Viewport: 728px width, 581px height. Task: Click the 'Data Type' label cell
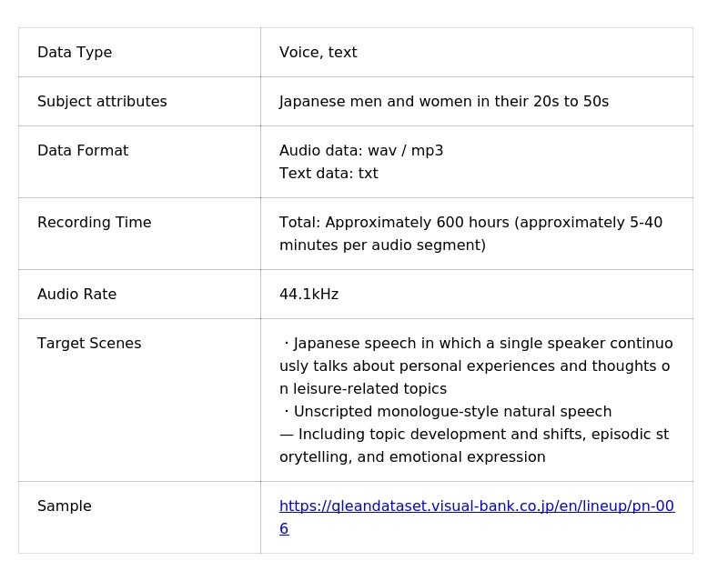pyautogui.click(x=75, y=53)
